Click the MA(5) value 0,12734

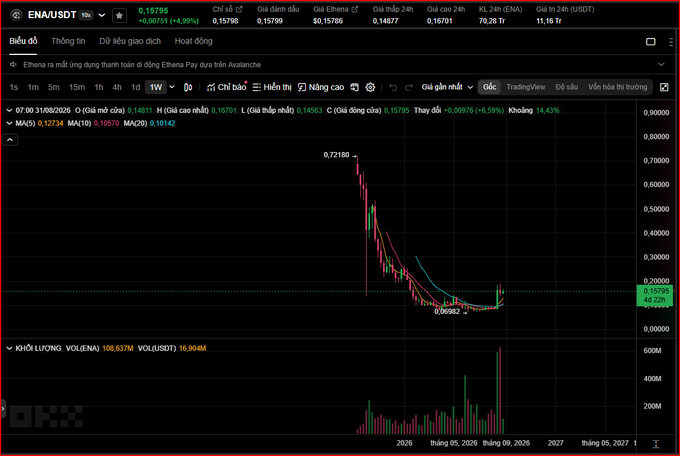(50, 124)
